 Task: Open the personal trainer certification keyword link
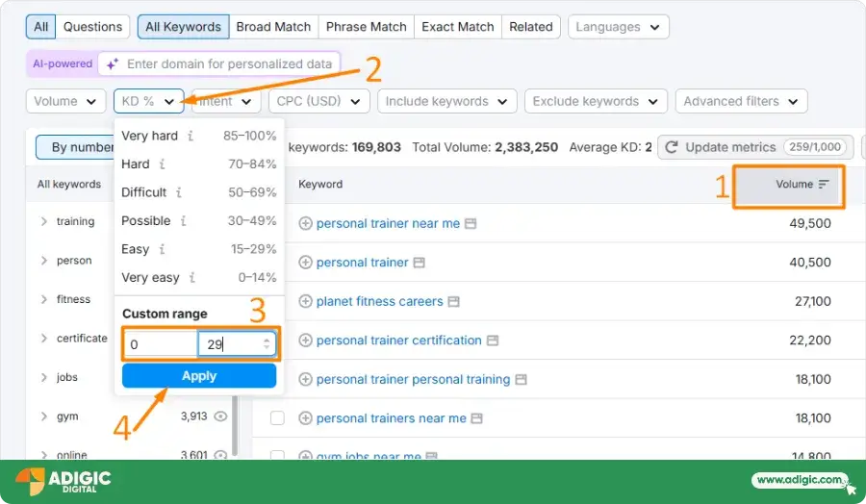click(398, 340)
